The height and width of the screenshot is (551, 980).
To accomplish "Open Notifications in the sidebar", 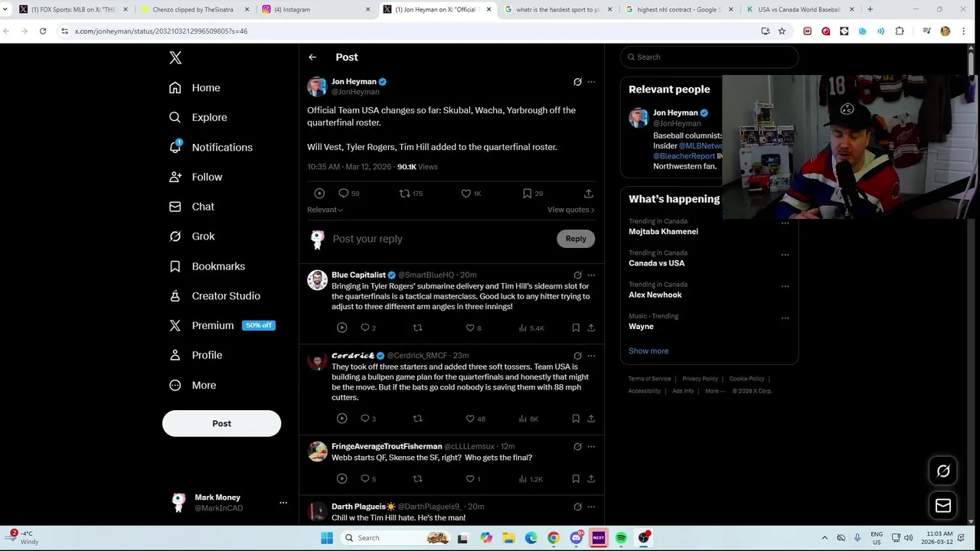I will click(211, 148).
